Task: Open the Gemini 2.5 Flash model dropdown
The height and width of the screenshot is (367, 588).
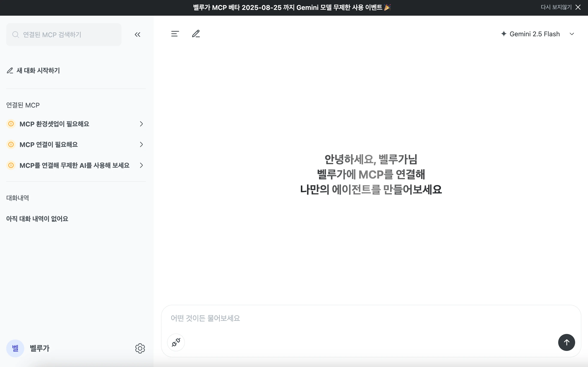Action: tap(538, 34)
